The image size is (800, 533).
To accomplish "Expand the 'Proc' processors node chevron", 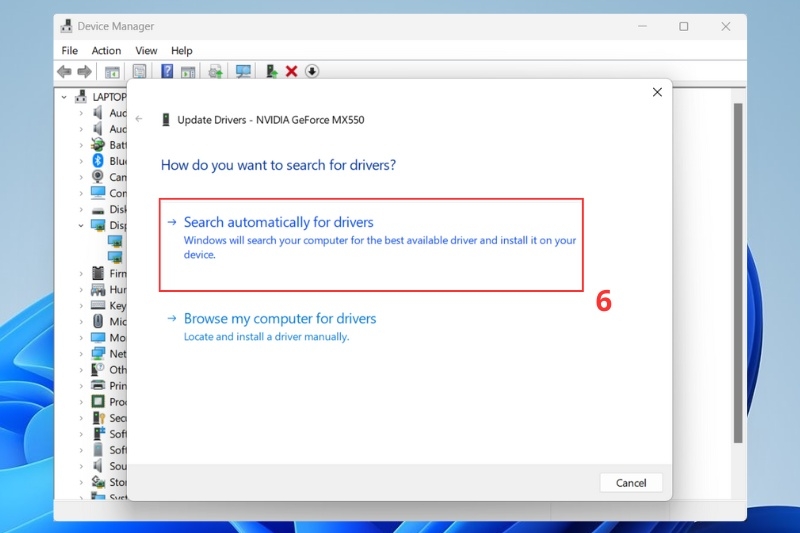I will click(81, 402).
